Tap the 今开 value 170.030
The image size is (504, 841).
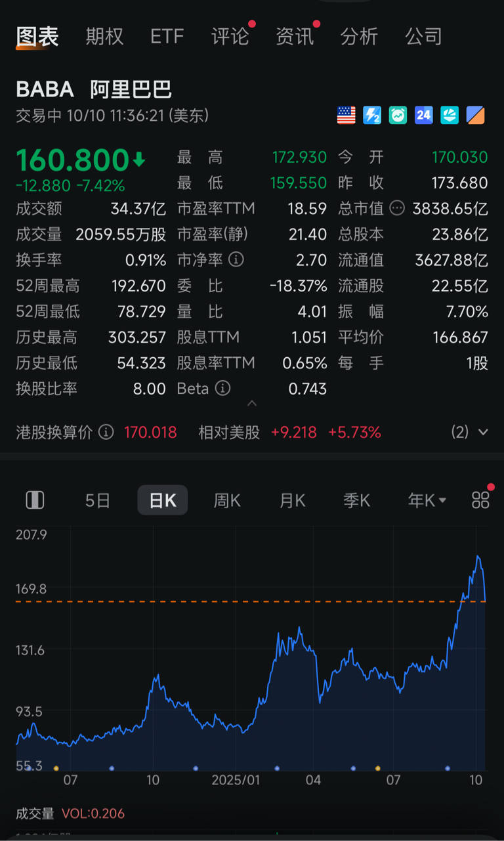tap(459, 158)
